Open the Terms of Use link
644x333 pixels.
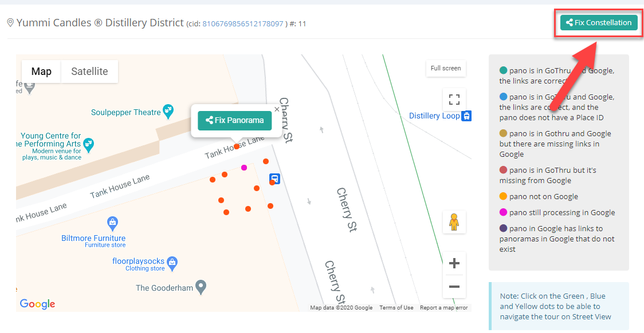pos(396,308)
